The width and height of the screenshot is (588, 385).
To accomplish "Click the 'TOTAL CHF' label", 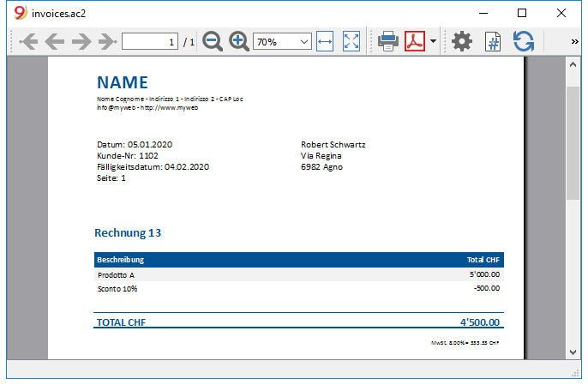I will tap(121, 322).
